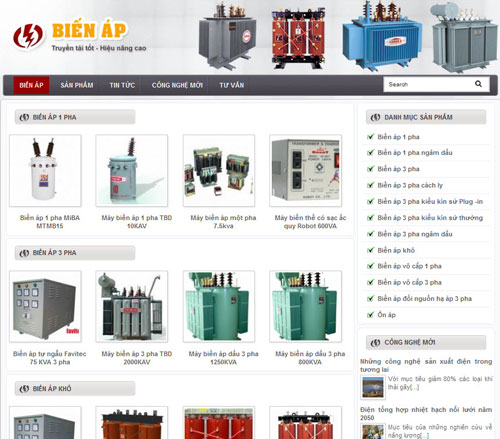Viewport: 500px width, 439px height.
Task: Go to TIN TỨC menu item
Action: pyautogui.click(x=122, y=85)
